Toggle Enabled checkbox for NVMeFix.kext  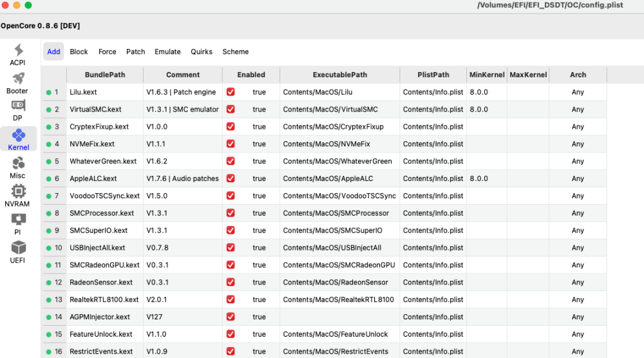pyautogui.click(x=231, y=144)
